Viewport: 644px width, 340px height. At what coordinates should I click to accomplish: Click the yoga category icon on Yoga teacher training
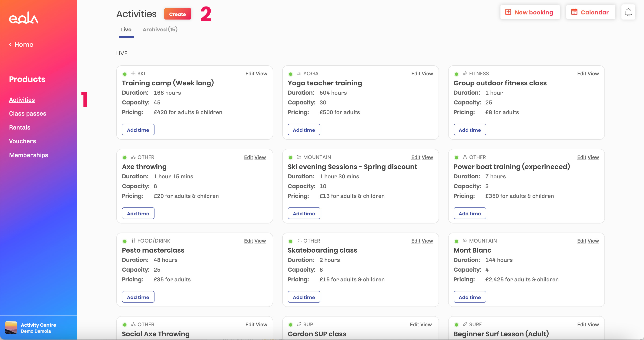pyautogui.click(x=299, y=73)
